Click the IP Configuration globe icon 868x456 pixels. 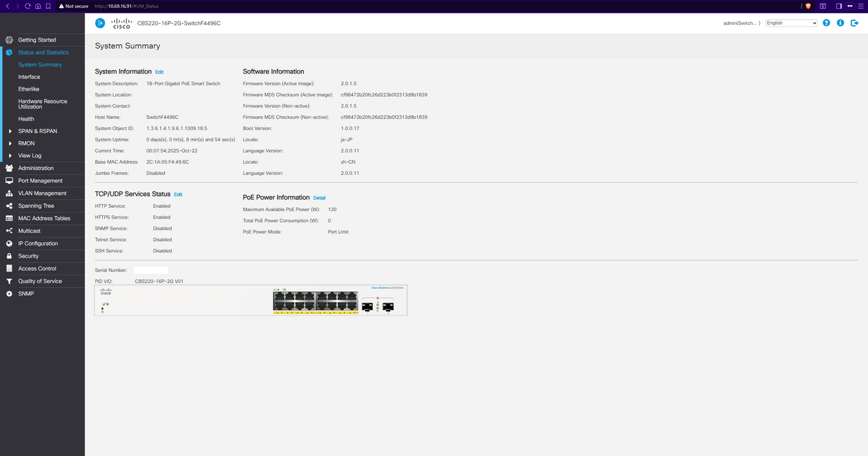[x=9, y=244]
